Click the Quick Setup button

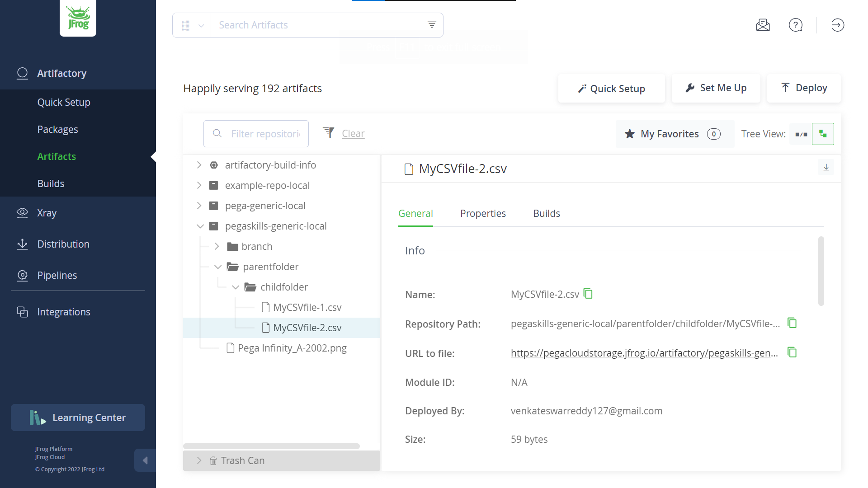point(611,89)
